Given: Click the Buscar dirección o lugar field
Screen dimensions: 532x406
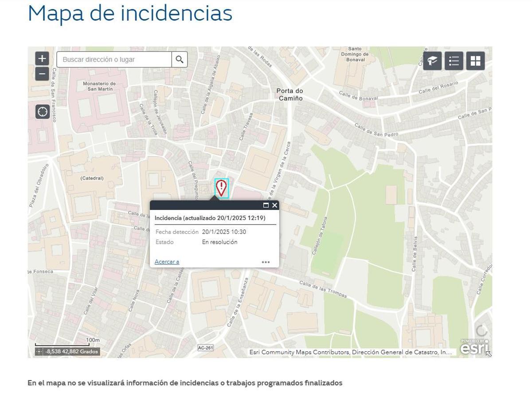Looking at the screenshot, I should 113,59.
